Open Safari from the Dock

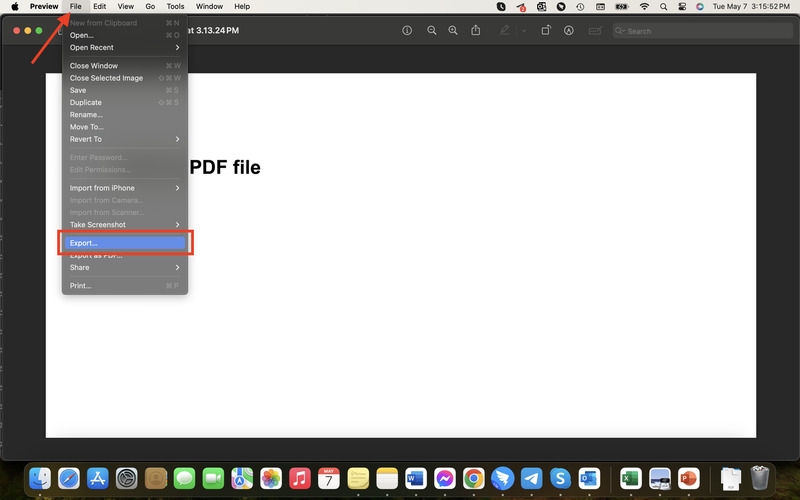coord(69,479)
